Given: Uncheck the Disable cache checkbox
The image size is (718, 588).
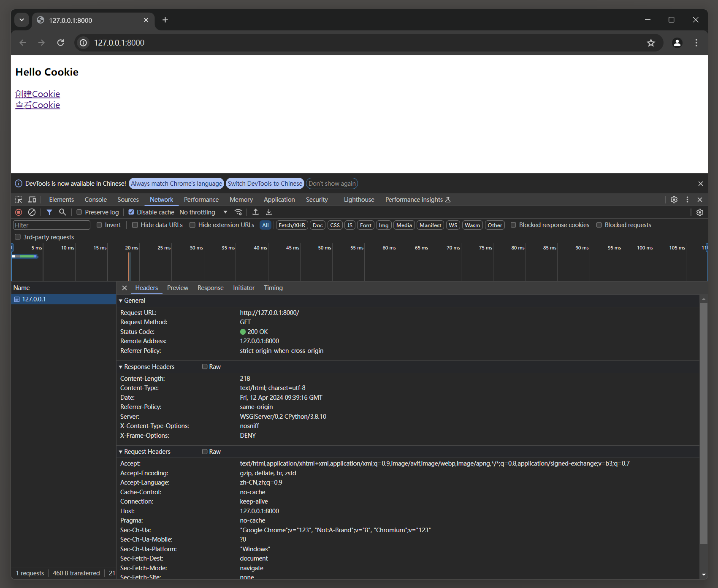Looking at the screenshot, I should pos(131,212).
